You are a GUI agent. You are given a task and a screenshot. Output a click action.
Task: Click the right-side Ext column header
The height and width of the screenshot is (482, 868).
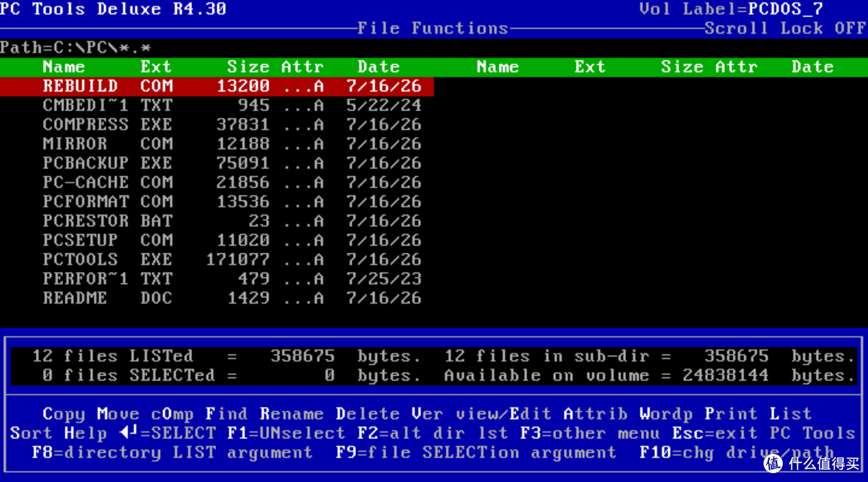pos(590,67)
